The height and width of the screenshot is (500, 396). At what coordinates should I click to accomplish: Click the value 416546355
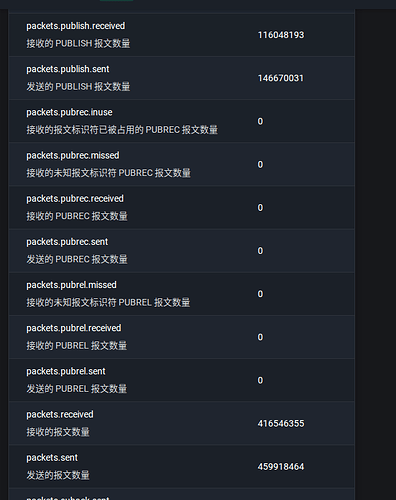(281, 423)
